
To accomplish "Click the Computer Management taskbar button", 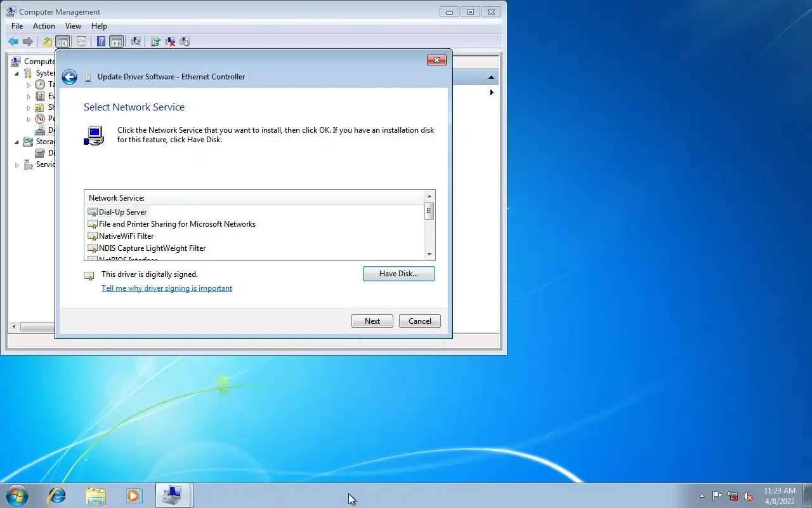I will click(173, 495).
